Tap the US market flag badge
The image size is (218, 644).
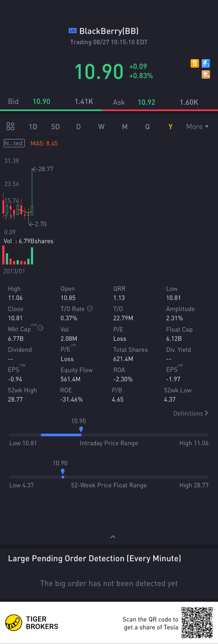click(x=73, y=31)
